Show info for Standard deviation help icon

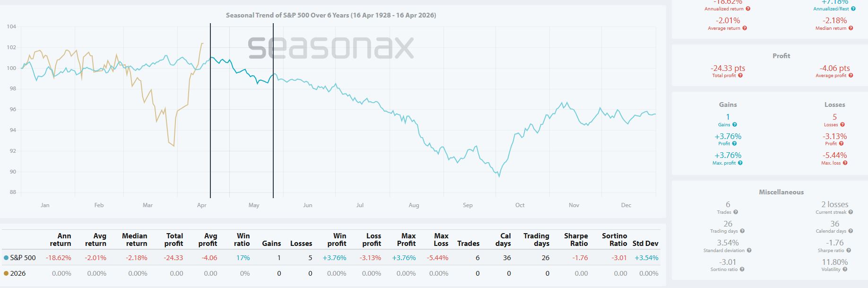pyautogui.click(x=748, y=251)
